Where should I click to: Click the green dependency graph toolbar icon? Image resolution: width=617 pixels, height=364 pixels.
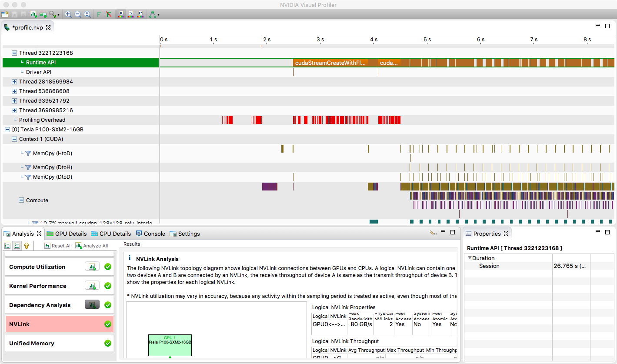pyautogui.click(x=153, y=14)
